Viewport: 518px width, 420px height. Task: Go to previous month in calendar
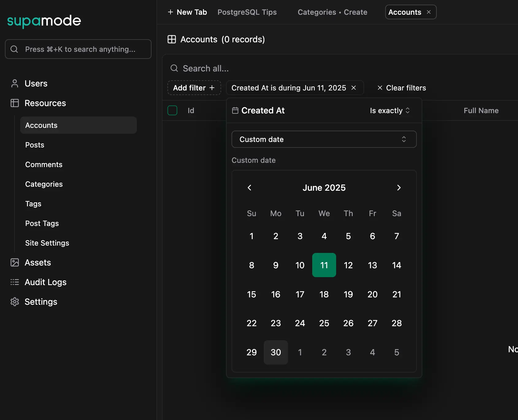[249, 188]
